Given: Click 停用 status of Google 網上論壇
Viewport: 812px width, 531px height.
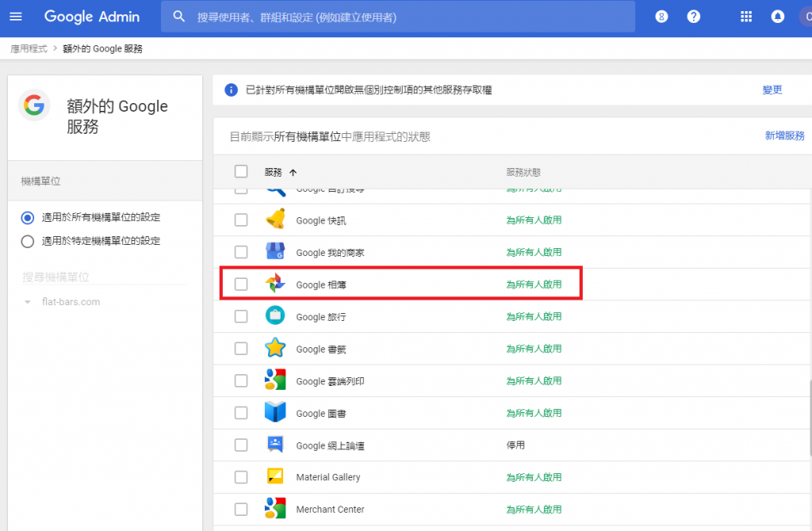Looking at the screenshot, I should pos(515,445).
